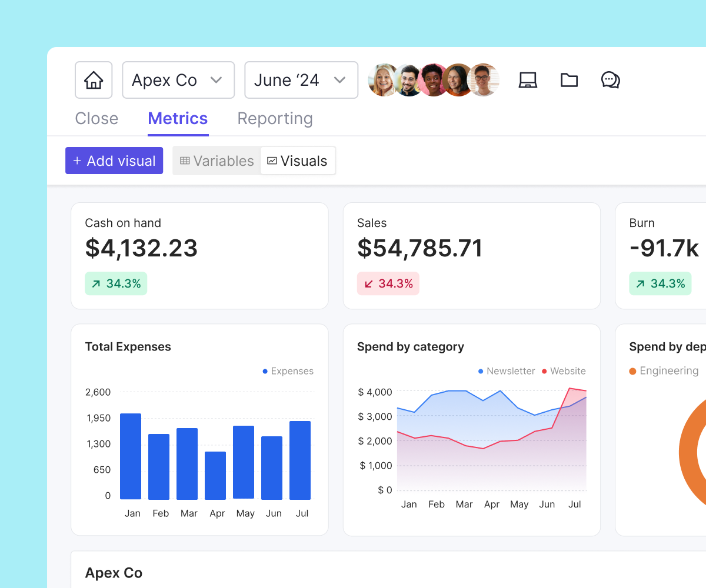Open the chat messages icon
Image resolution: width=706 pixels, height=588 pixels.
pyautogui.click(x=610, y=79)
